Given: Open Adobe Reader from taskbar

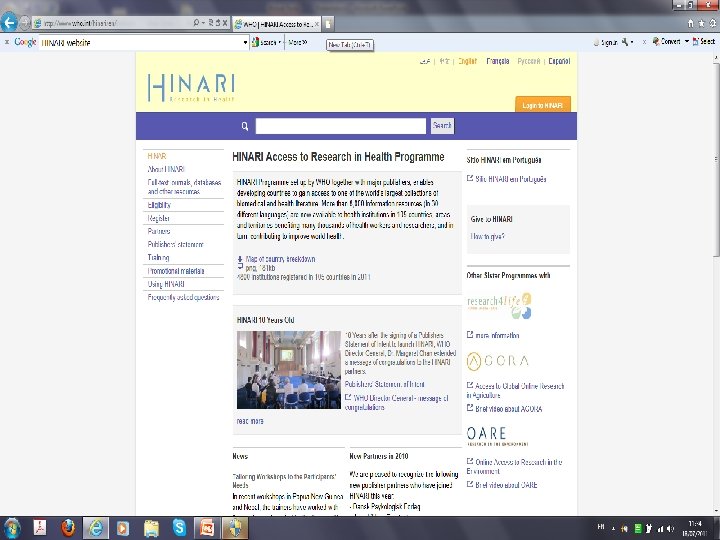Looking at the screenshot, I should point(39,528).
